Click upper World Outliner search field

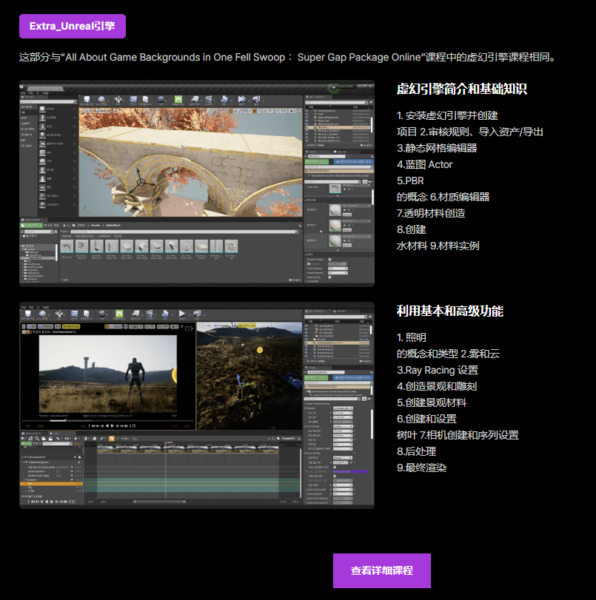[337, 103]
